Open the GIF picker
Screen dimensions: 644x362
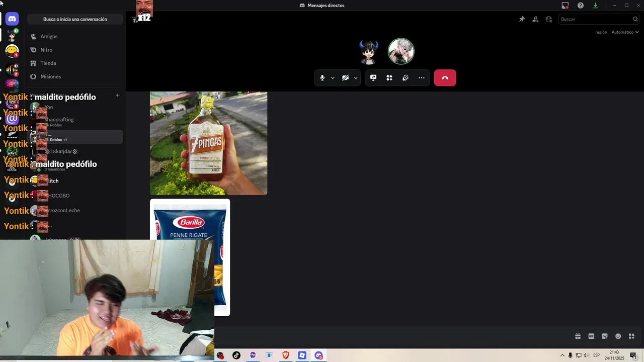tap(591, 336)
